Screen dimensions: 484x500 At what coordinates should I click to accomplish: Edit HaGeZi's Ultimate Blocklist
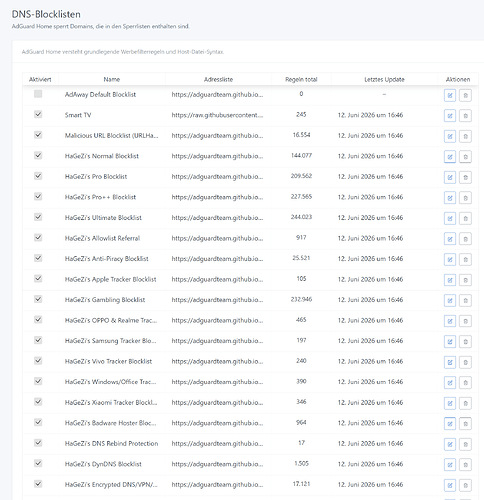point(450,219)
